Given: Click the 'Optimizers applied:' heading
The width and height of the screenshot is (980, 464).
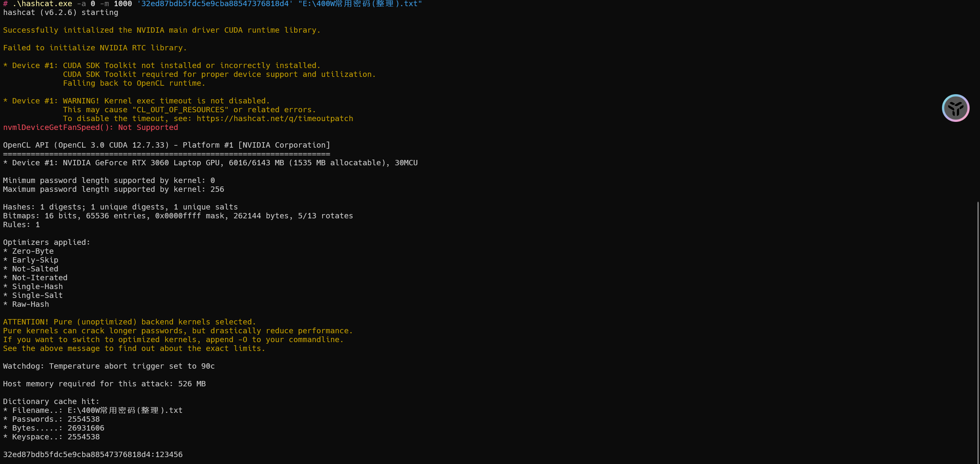Looking at the screenshot, I should (x=47, y=242).
